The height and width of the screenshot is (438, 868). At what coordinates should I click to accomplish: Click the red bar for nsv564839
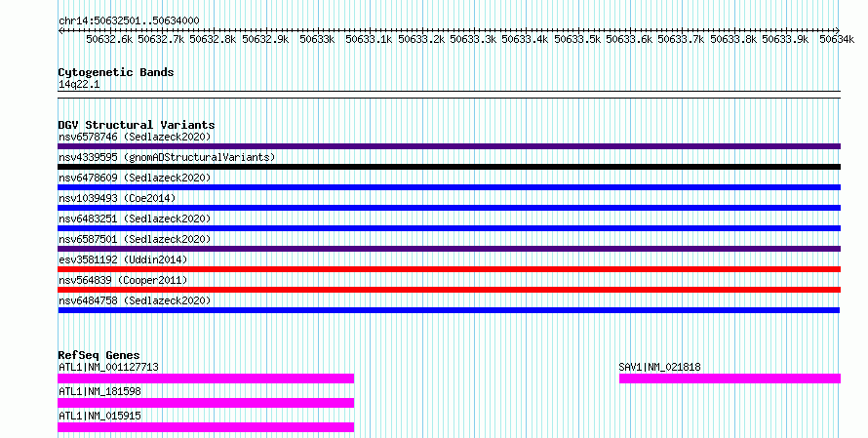click(449, 290)
